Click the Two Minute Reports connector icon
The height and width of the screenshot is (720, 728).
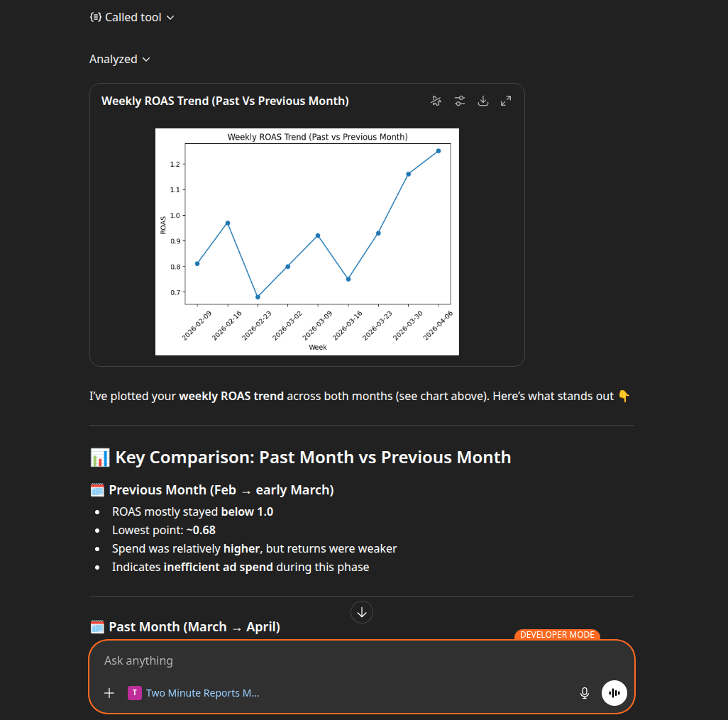(134, 693)
